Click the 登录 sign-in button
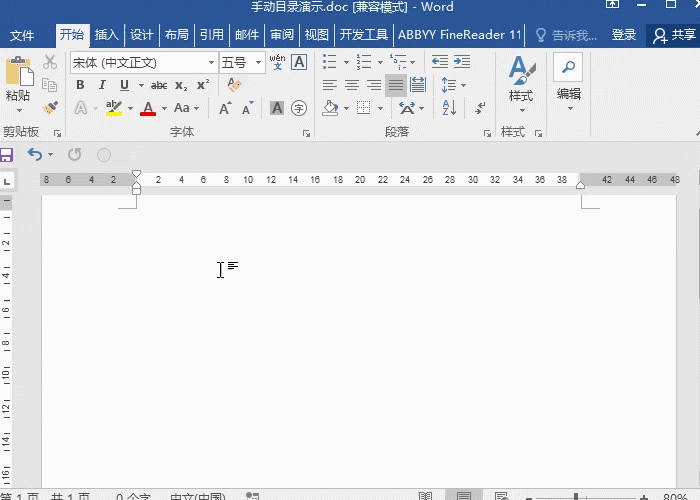This screenshot has height=500, width=700. coord(624,35)
